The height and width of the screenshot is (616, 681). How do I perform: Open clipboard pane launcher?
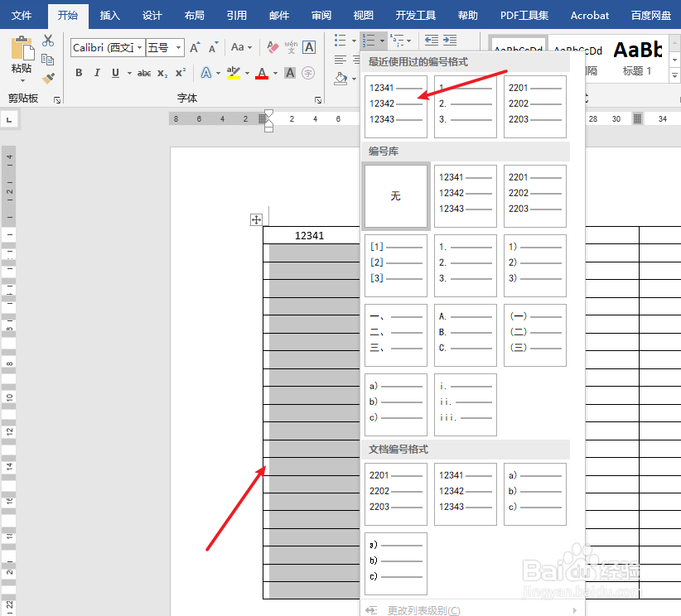[x=57, y=100]
